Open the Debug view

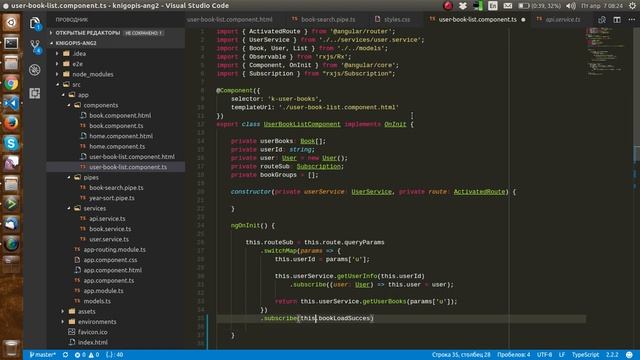35,70
